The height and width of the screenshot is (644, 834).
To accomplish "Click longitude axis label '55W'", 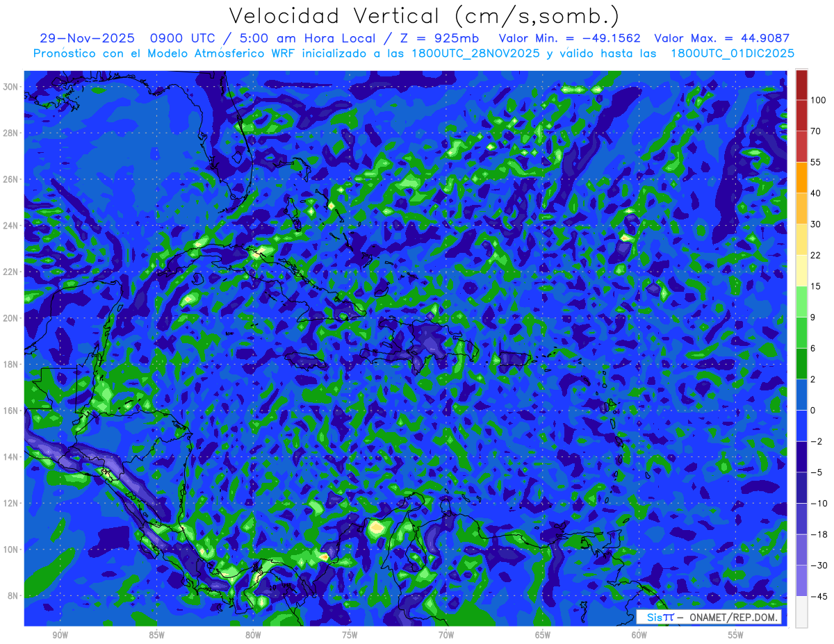I will (736, 636).
